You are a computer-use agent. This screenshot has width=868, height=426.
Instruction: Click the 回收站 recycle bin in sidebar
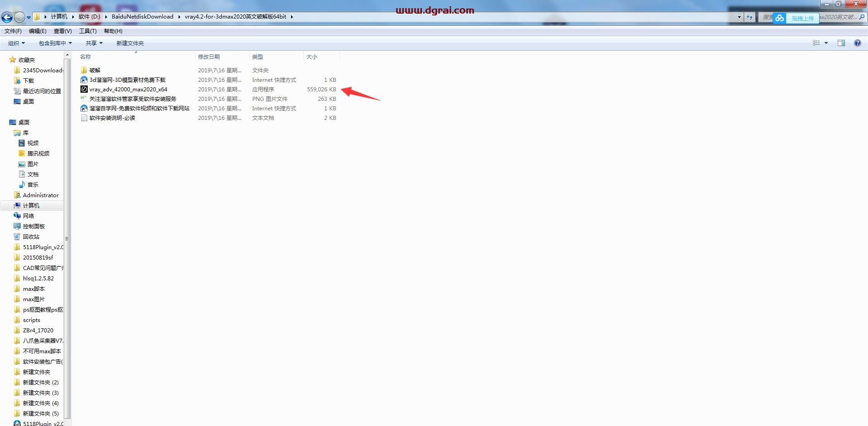(x=31, y=237)
